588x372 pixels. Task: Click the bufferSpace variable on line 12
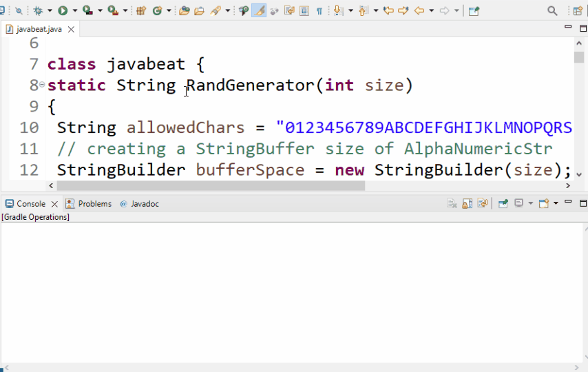250,170
